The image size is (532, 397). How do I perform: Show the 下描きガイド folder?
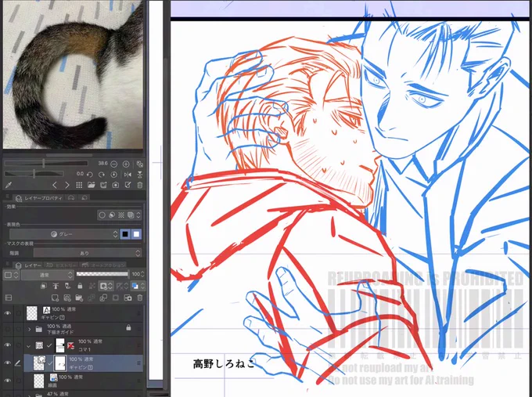pyautogui.click(x=8, y=328)
